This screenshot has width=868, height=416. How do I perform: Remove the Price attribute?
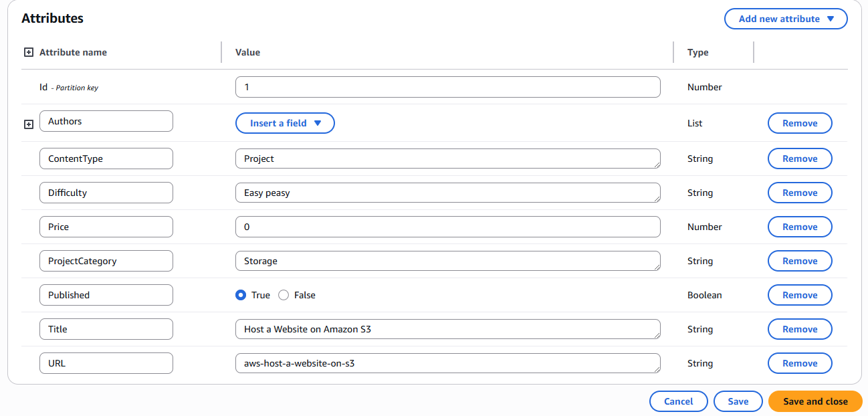click(799, 227)
